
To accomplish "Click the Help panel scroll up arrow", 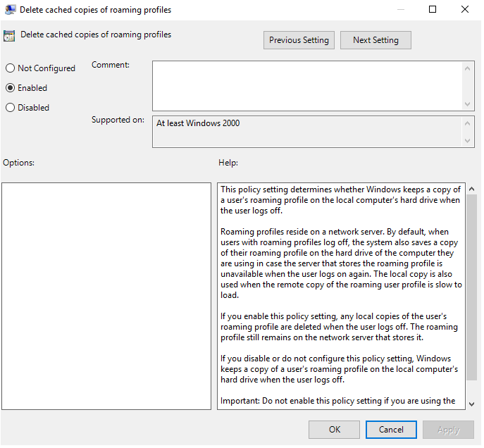I will click(x=471, y=189).
